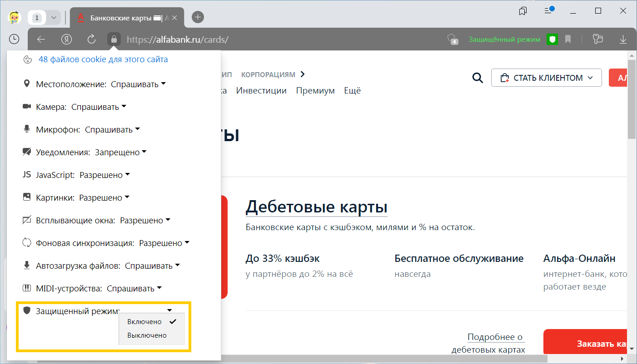Click the location pin icon
Image resolution: width=637 pixels, height=364 pixels.
point(26,84)
